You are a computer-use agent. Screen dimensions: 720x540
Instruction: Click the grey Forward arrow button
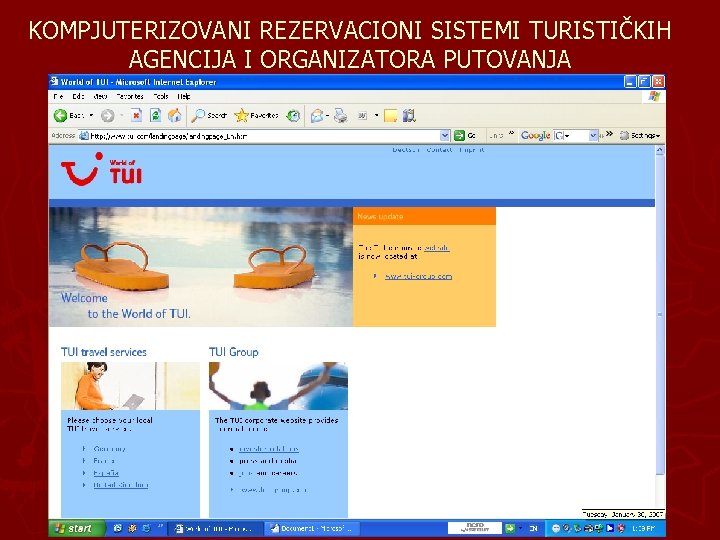click(x=107, y=116)
